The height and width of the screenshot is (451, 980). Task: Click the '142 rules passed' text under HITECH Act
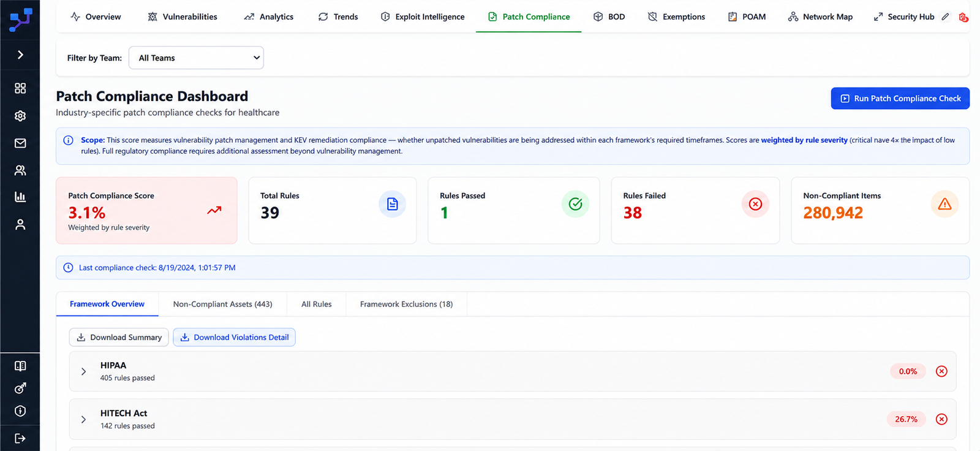click(x=127, y=426)
